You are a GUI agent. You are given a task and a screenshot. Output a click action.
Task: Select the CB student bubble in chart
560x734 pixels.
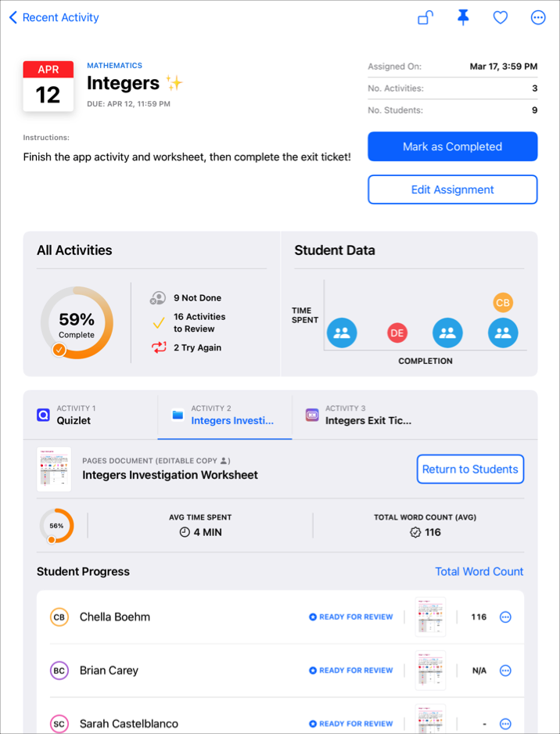503,303
